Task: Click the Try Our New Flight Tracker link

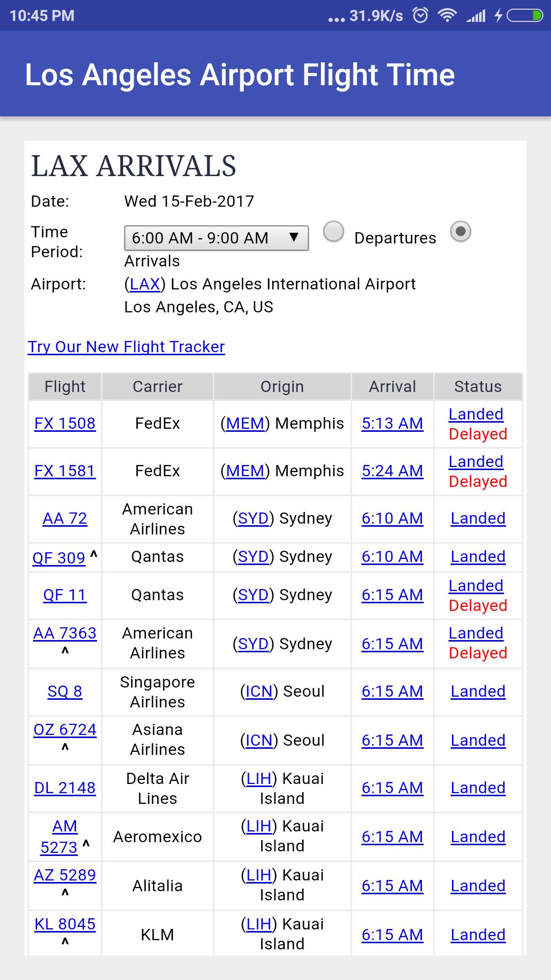Action: point(126,347)
